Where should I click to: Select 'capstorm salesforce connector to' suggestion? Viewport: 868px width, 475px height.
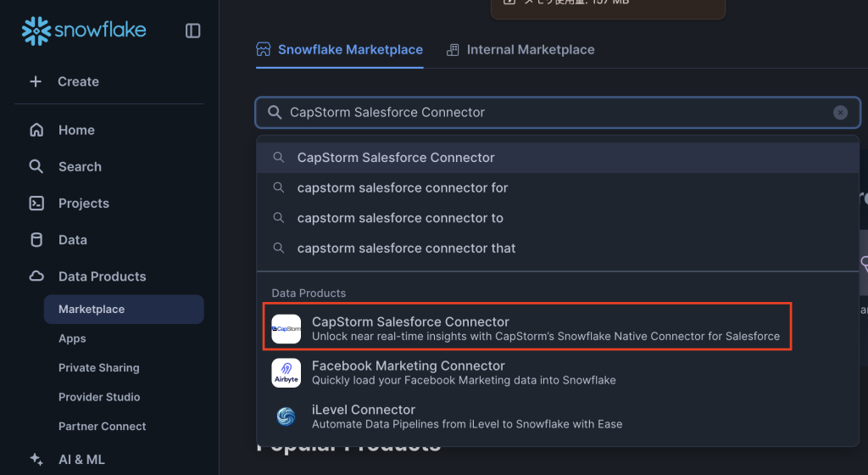coord(558,218)
